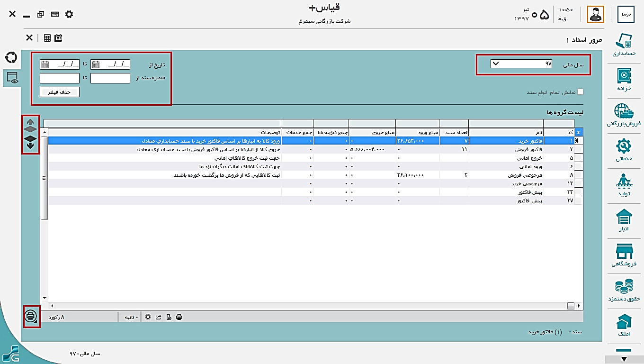Image resolution: width=644 pixels, height=364 pixels.
Task: Click the مبلغ ورود column header
Action: pyautogui.click(x=418, y=132)
